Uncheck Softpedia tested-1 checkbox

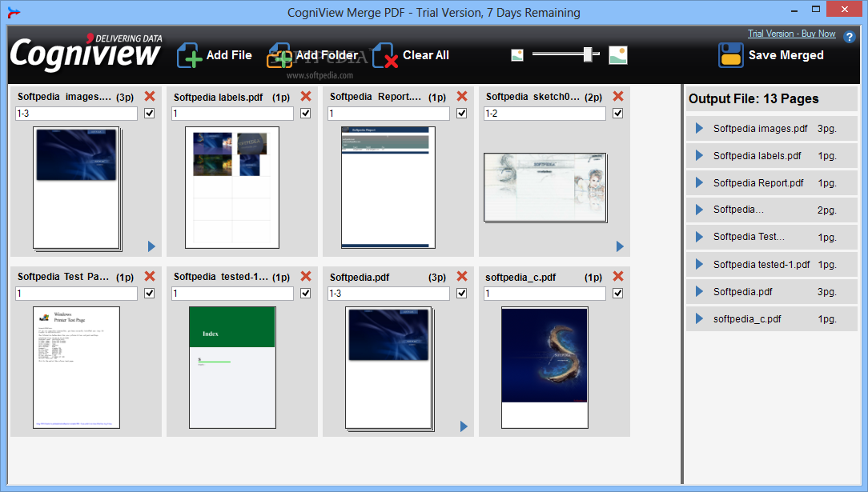point(306,294)
